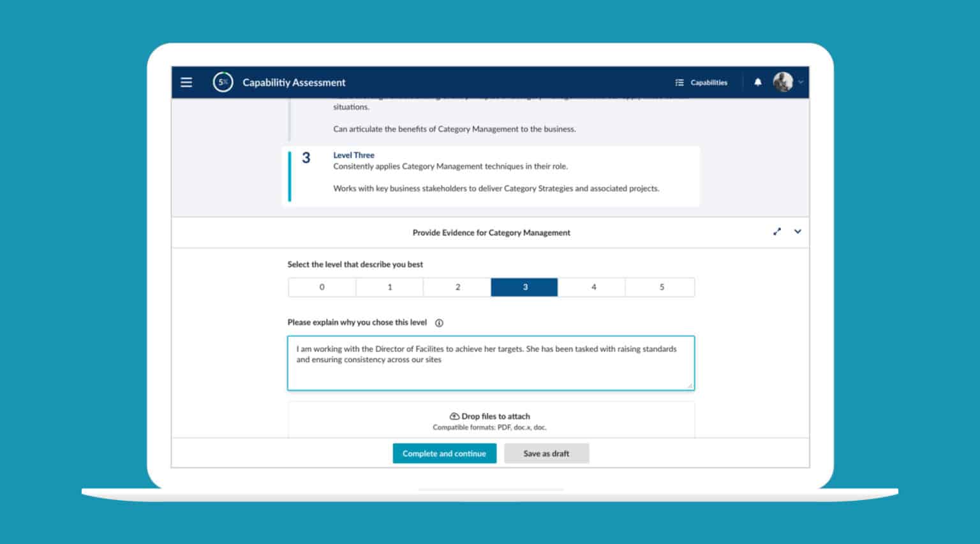Click the upload icon in the attach files area

(455, 416)
